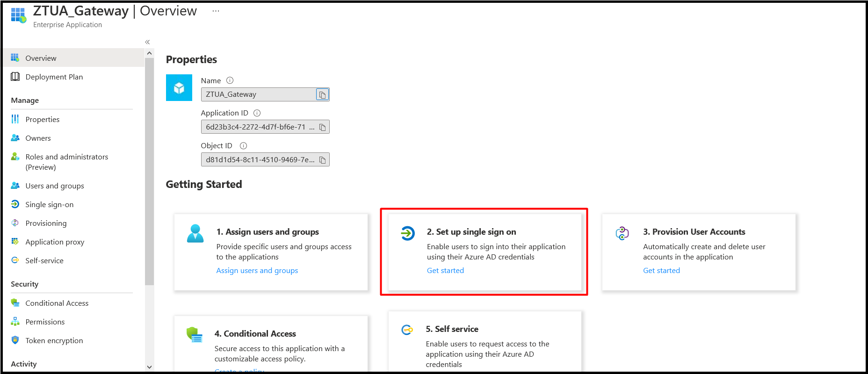
Task: Select Users and groups menu item
Action: 55,186
